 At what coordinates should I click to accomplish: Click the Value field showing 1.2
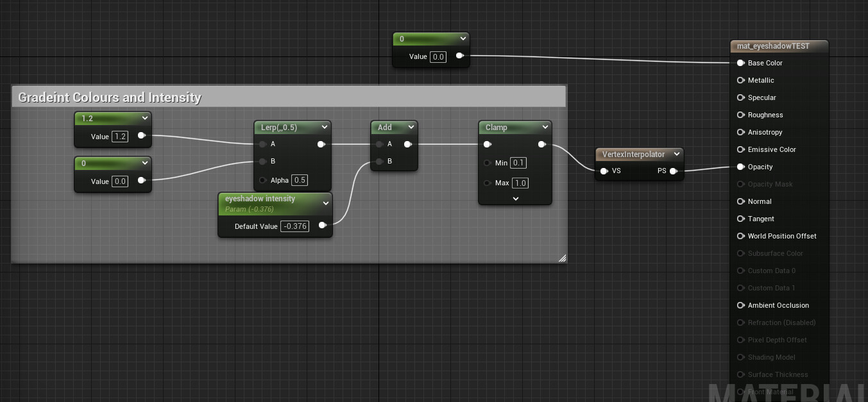pyautogui.click(x=120, y=136)
